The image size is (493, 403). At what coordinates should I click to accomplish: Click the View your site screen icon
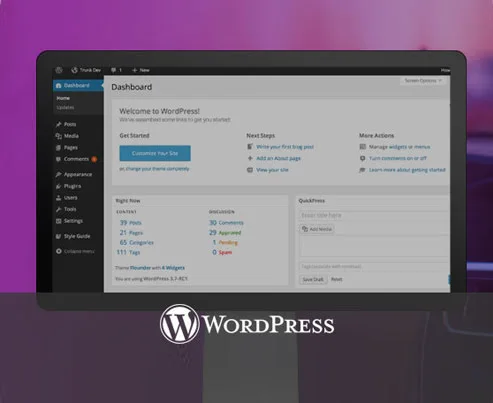(250, 170)
